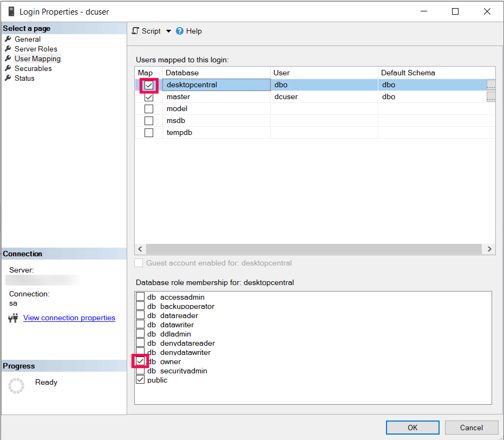Click the Default Schema column header
Screen dimensions: 504x440
[x=437, y=73]
